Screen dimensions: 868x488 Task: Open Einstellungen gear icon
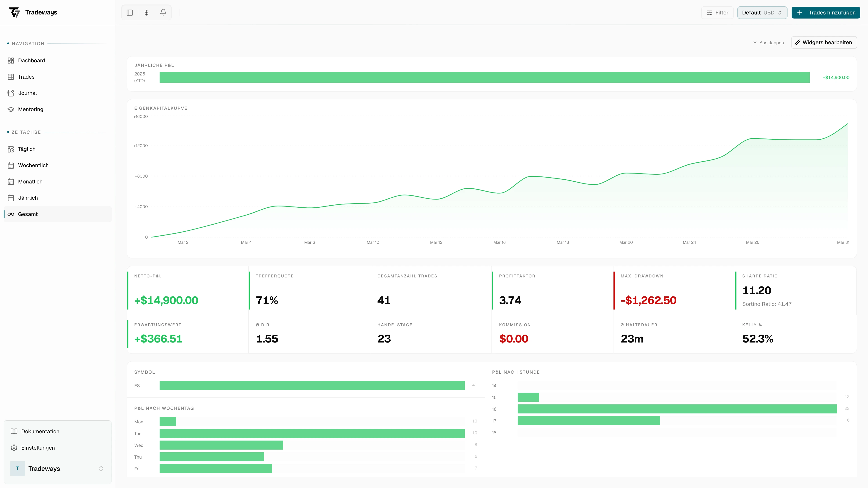[14, 448]
